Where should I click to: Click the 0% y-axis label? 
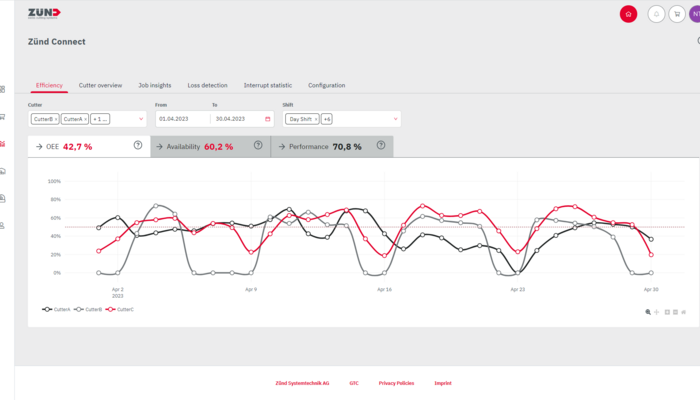57,273
